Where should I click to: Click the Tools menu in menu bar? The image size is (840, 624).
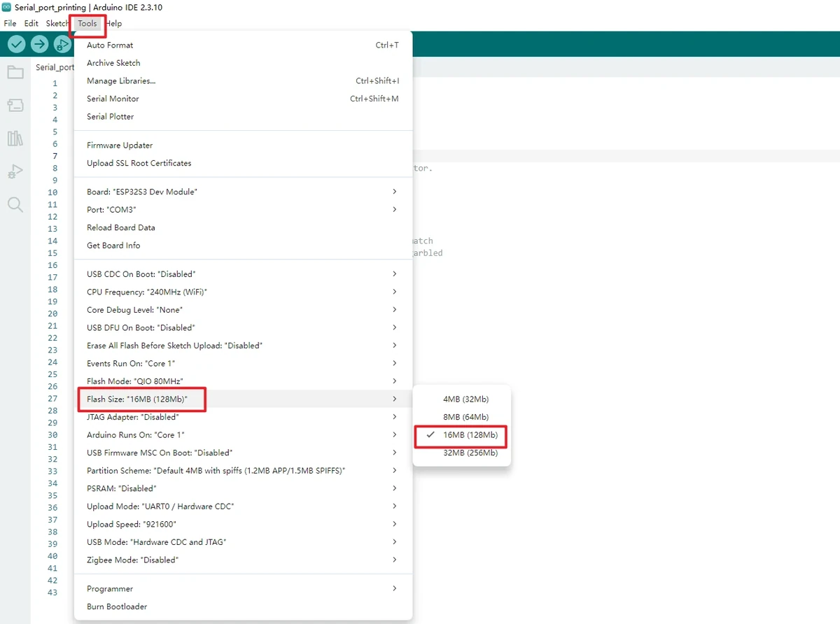pyautogui.click(x=87, y=24)
